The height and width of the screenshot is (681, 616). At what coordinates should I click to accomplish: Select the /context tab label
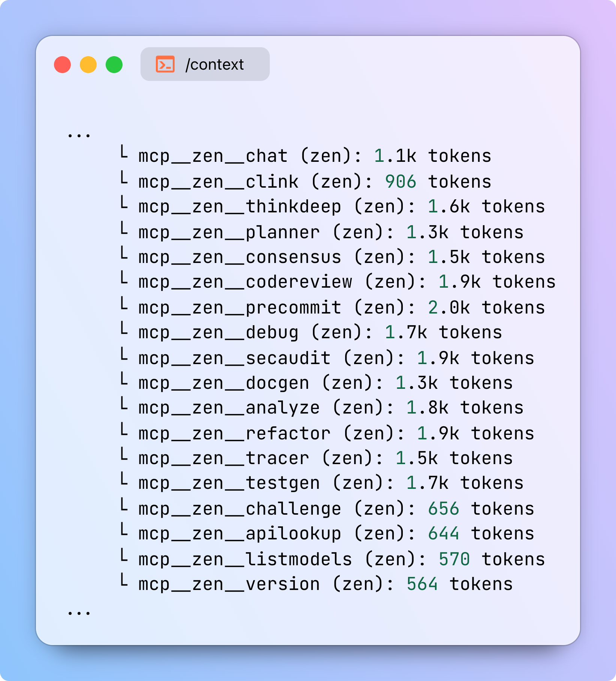click(214, 64)
